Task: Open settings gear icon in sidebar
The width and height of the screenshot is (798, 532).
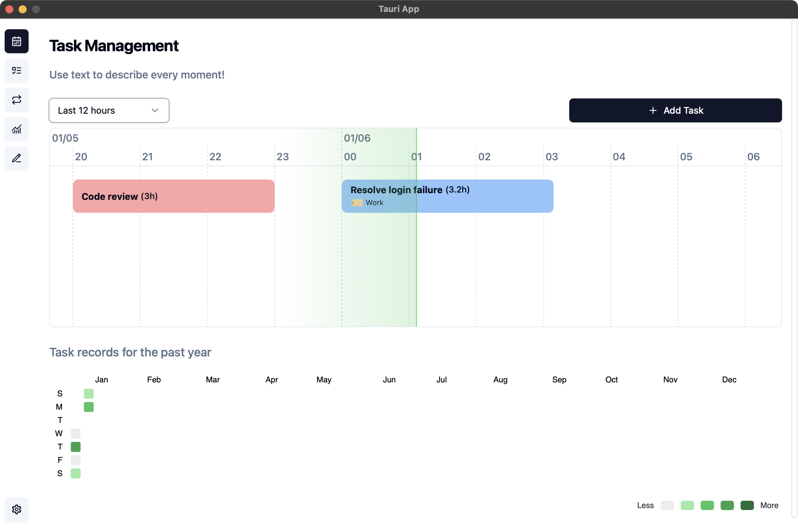Action: click(x=16, y=509)
